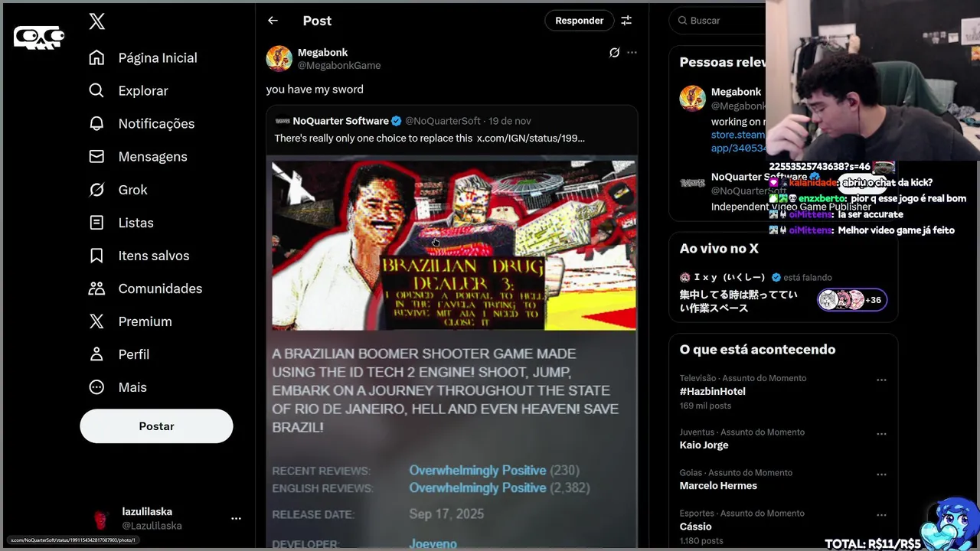This screenshot has width=980, height=551.
Task: Open three-dot menu on Megabonk post
Action: [632, 53]
